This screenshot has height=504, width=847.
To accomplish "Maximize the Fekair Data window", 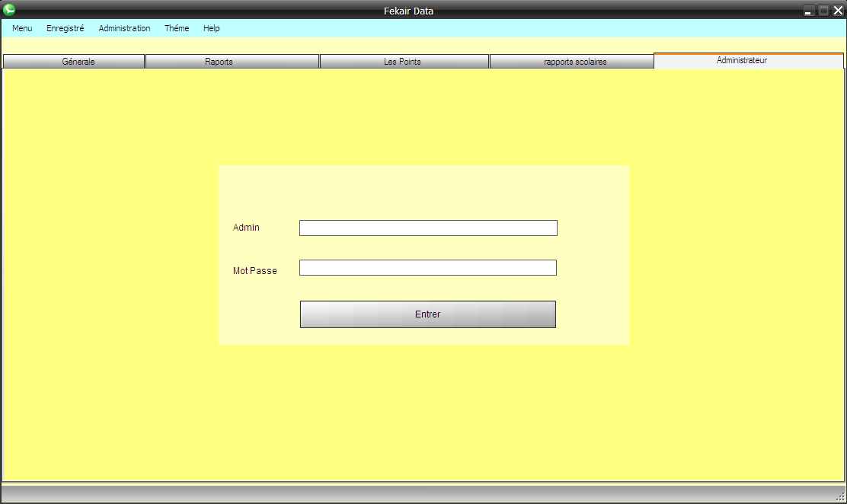I will click(823, 11).
